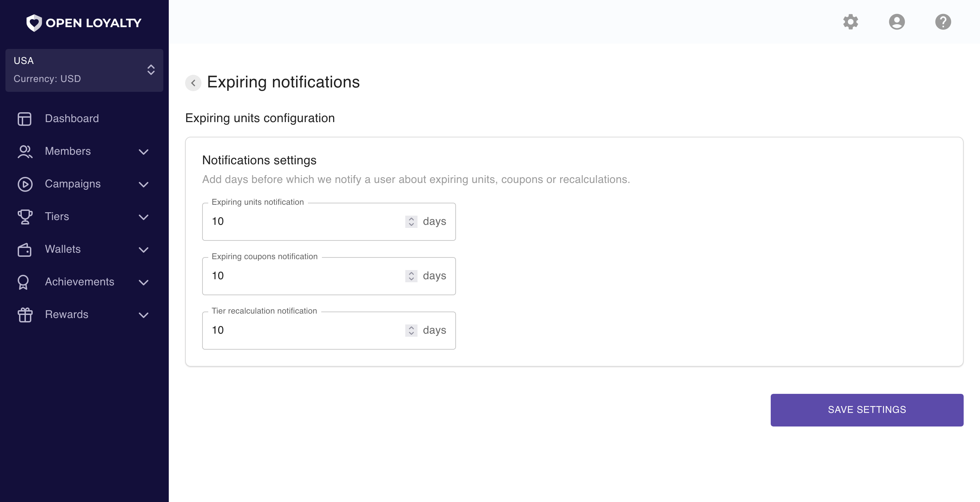Open the Dashboard menu item

(84, 119)
